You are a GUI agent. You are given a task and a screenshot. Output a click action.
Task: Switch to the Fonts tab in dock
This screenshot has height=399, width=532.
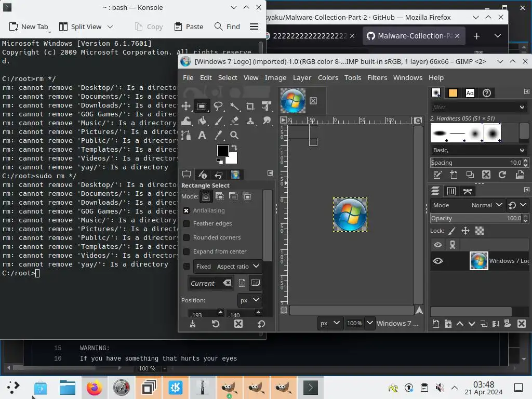point(470,93)
